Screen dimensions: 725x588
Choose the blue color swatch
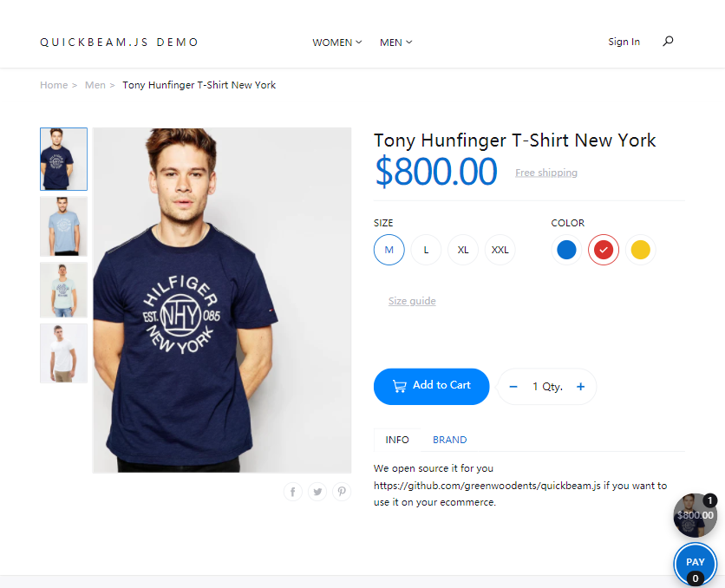click(567, 250)
